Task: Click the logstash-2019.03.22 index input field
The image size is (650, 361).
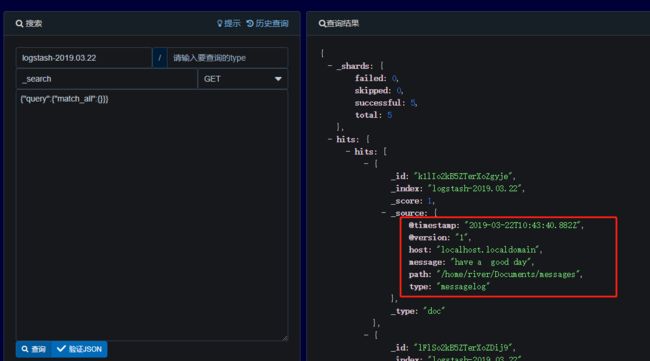Action: point(84,58)
